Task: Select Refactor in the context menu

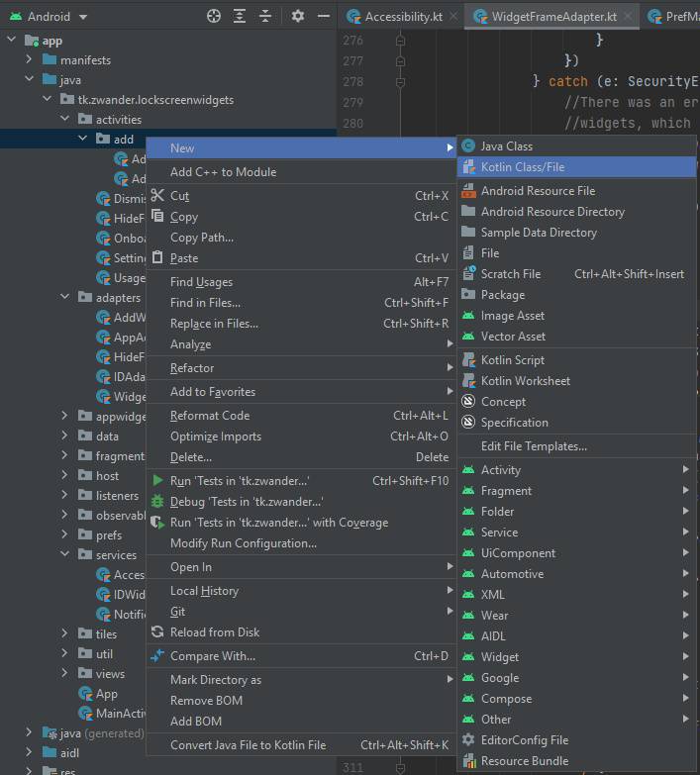Action: [x=301, y=368]
